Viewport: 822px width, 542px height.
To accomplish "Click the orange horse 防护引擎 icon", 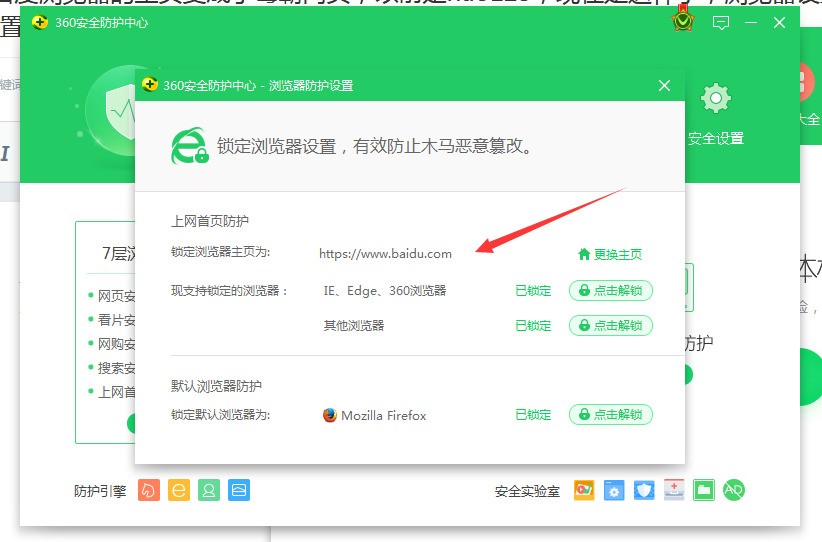I will pos(149,490).
